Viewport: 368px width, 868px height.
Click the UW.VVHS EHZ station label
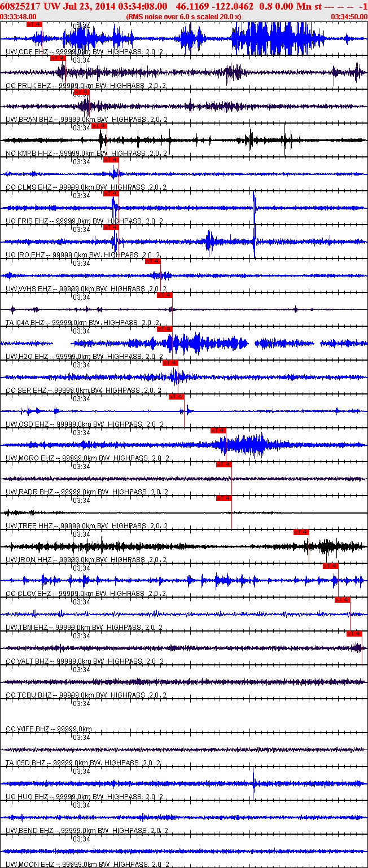pyautogui.click(x=28, y=288)
